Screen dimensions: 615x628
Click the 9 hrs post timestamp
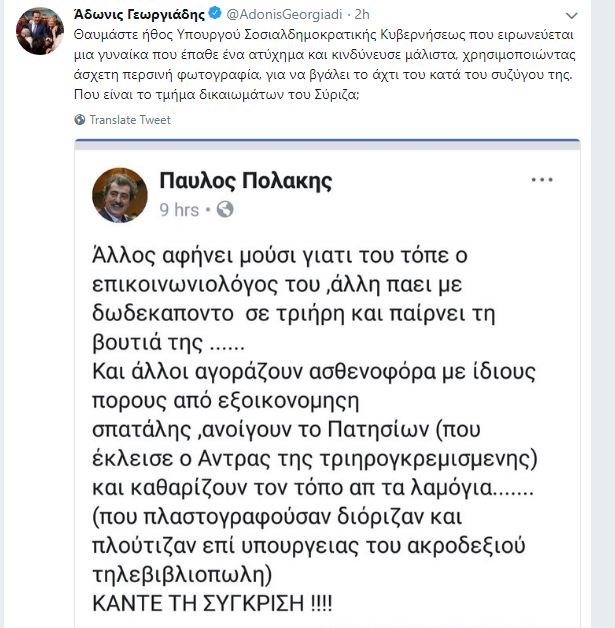coord(179,209)
